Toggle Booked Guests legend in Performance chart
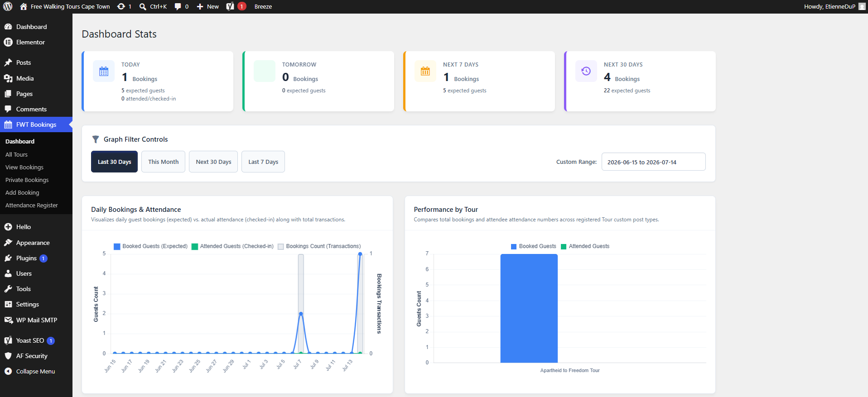Image resolution: width=868 pixels, height=397 pixels. 514,246
